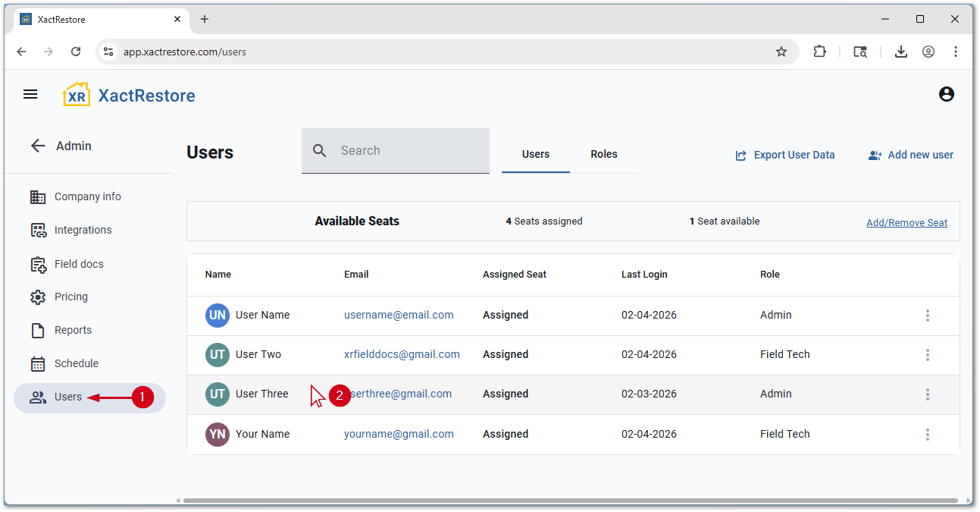Expand the three-dot menu for User Two
Viewport: 980px width, 512px height.
pos(927,355)
